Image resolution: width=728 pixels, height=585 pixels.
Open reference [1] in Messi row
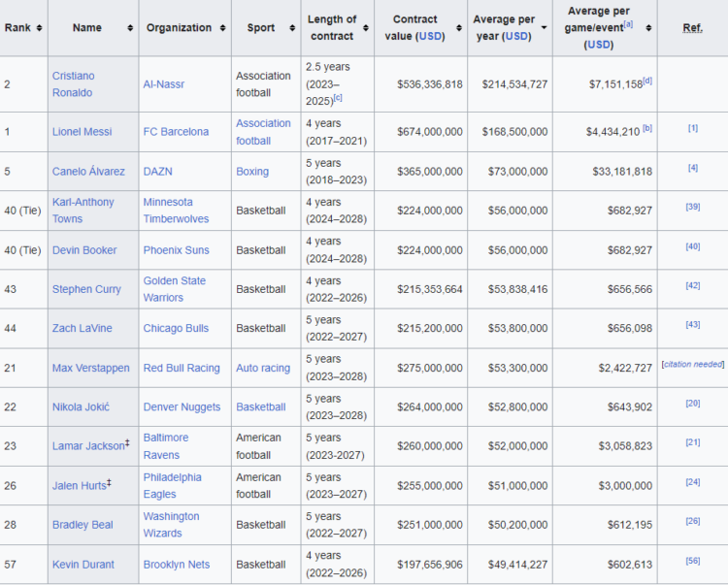693,128
